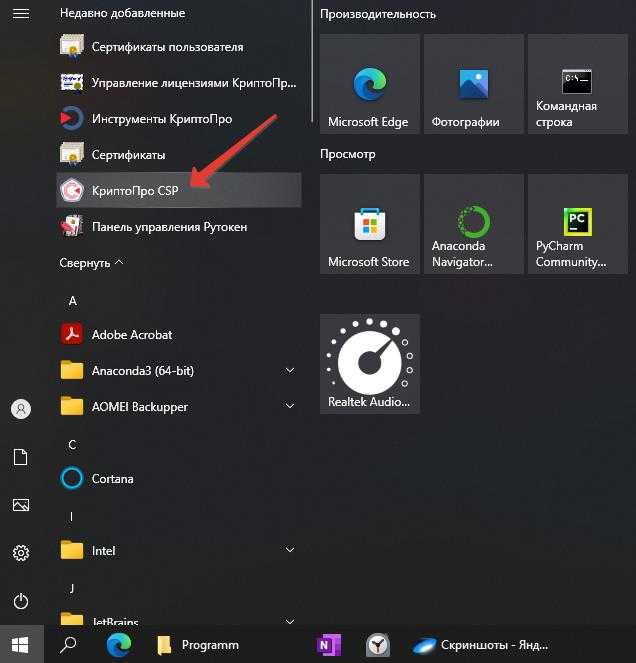Launch Anaconda Navigator tile
636x663 pixels.
tap(474, 224)
